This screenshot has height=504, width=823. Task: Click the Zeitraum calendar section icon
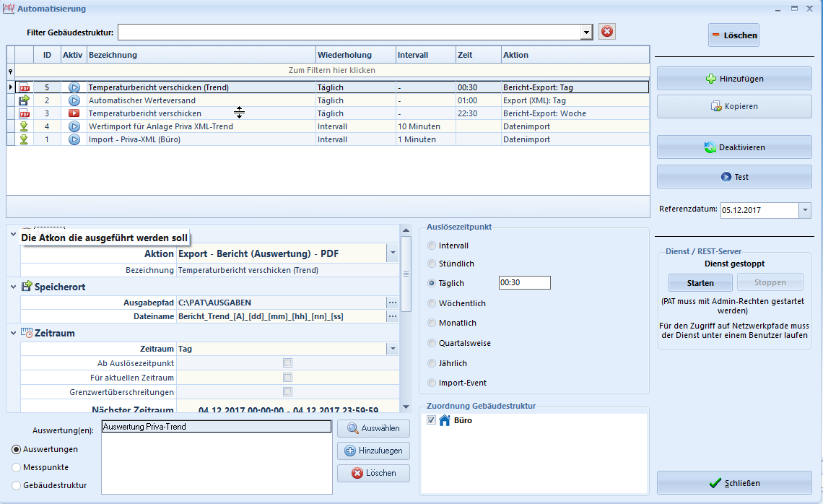[27, 332]
